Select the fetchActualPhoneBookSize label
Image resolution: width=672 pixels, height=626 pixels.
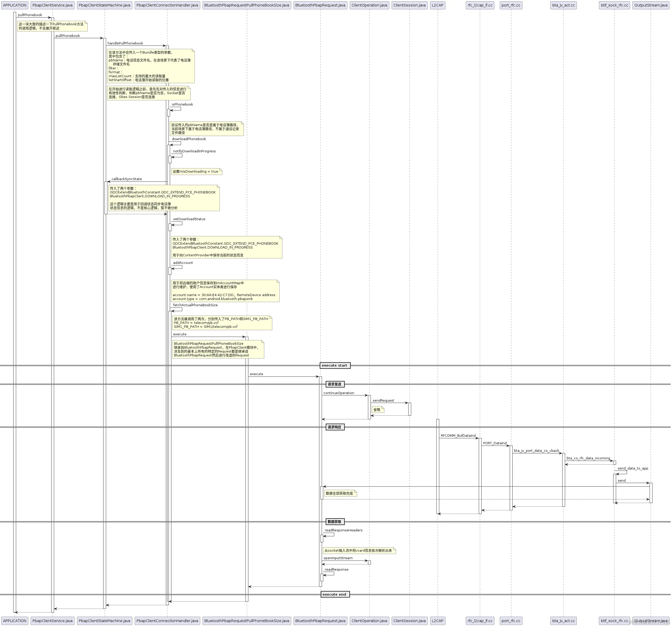click(195, 305)
